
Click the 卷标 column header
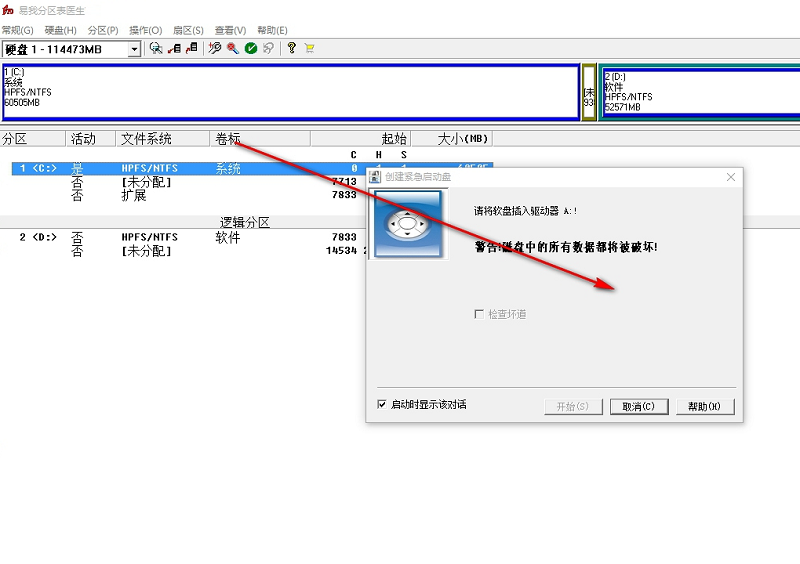point(260,139)
